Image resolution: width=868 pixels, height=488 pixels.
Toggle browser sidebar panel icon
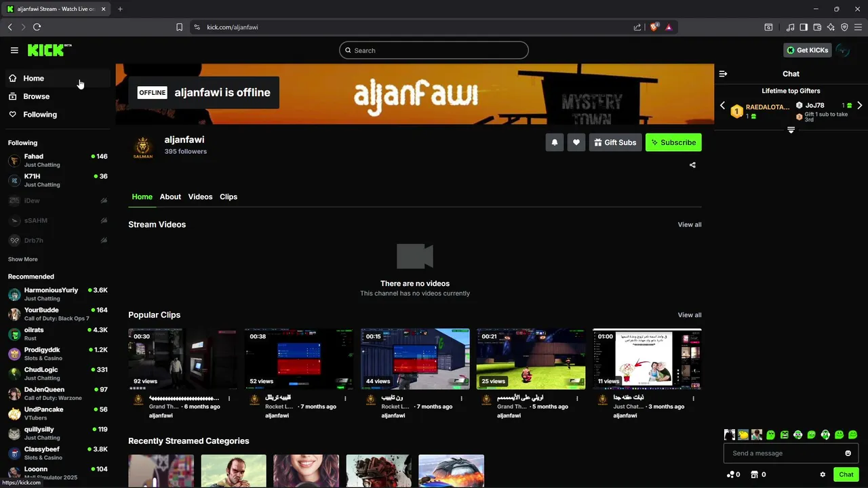(804, 27)
